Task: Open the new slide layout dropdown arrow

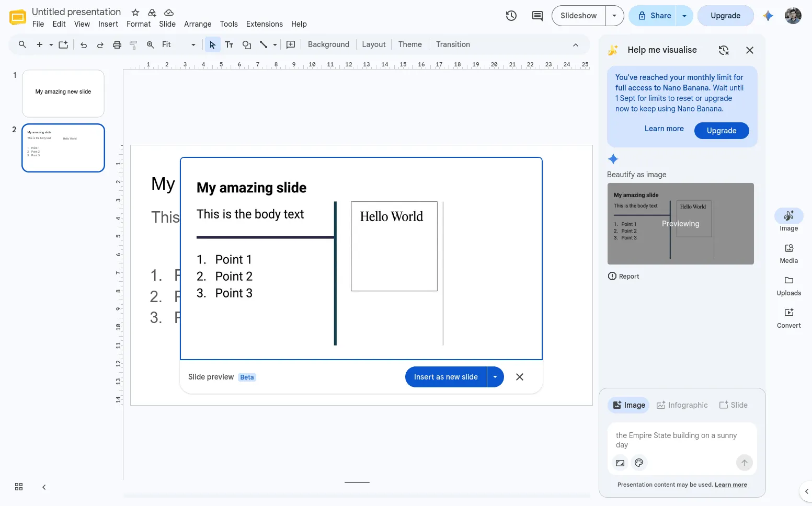Action: click(x=51, y=45)
